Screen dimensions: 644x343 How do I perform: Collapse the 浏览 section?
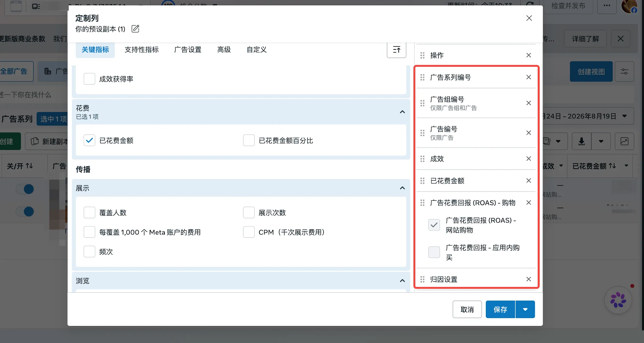click(x=402, y=280)
